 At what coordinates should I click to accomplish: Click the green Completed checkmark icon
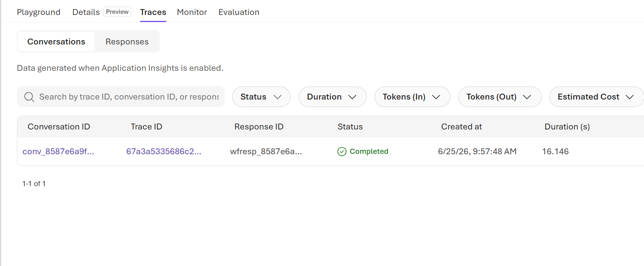pos(342,151)
